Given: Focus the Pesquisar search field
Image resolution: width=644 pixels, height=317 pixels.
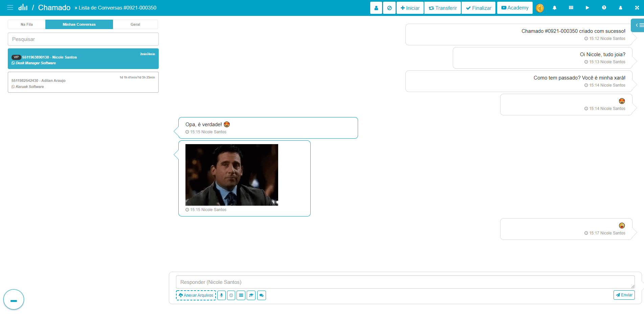Looking at the screenshot, I should (x=83, y=39).
